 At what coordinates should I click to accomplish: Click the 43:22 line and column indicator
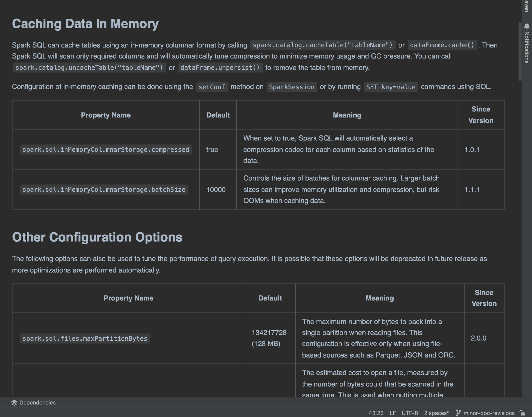pos(376,413)
